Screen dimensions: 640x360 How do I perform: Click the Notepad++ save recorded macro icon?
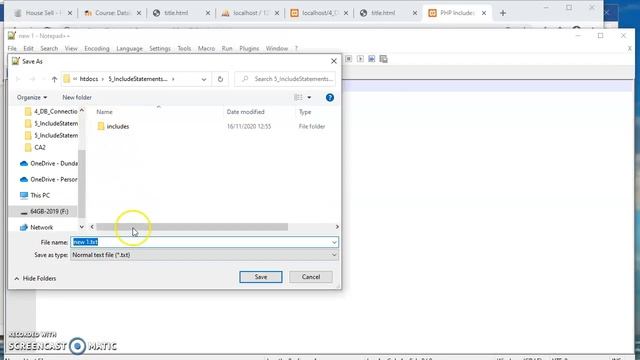pos(383,59)
